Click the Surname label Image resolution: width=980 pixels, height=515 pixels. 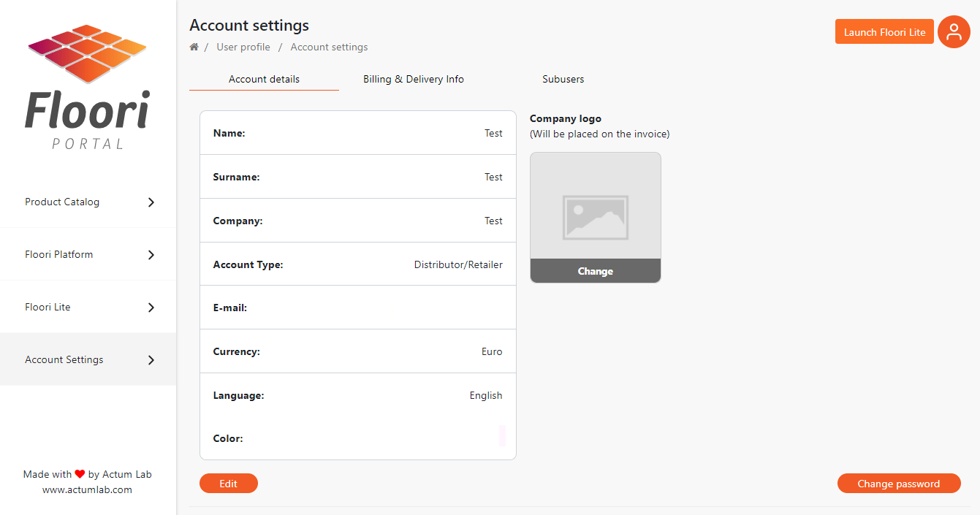[x=237, y=177]
